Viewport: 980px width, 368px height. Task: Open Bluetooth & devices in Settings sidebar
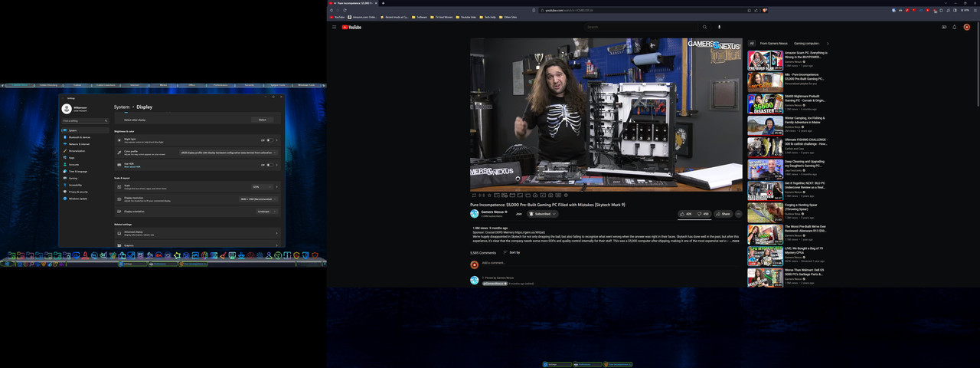pos(85,137)
